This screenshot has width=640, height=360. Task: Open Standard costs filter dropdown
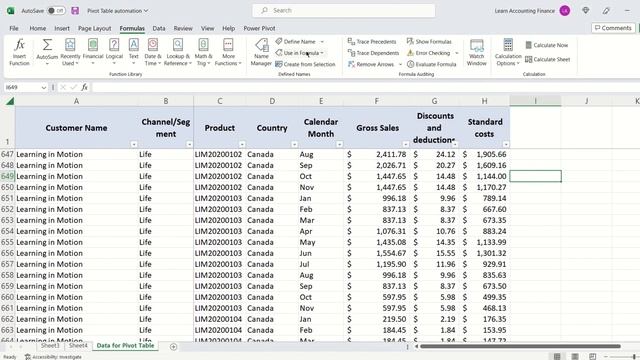tap(506, 144)
